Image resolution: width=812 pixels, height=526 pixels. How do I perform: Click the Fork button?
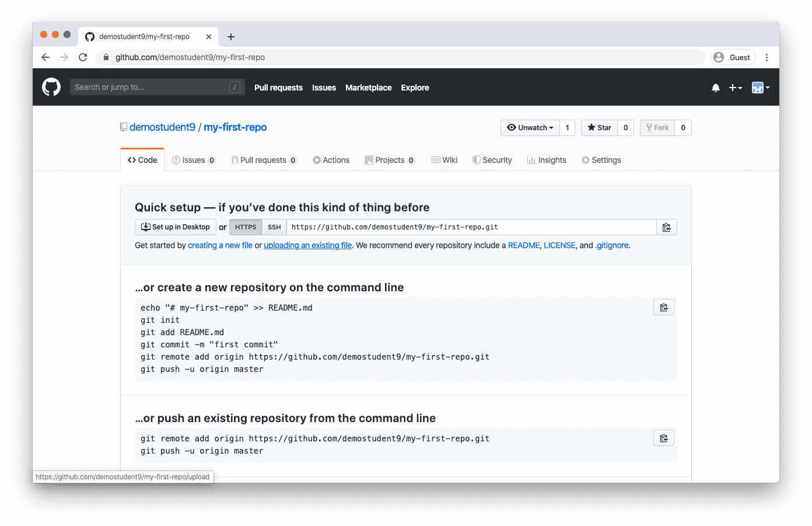(x=657, y=128)
